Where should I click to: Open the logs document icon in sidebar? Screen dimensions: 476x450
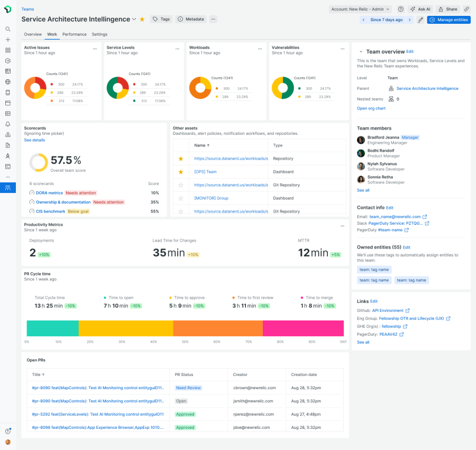tap(8, 145)
